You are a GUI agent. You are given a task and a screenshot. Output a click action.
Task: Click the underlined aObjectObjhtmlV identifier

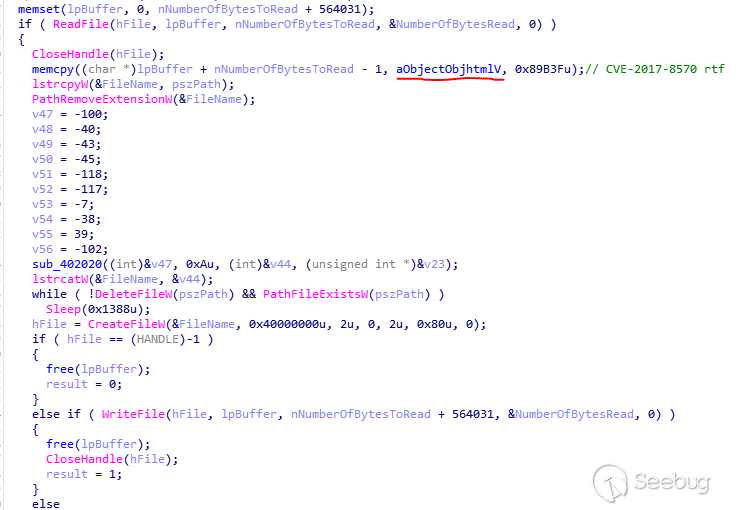coord(449,69)
